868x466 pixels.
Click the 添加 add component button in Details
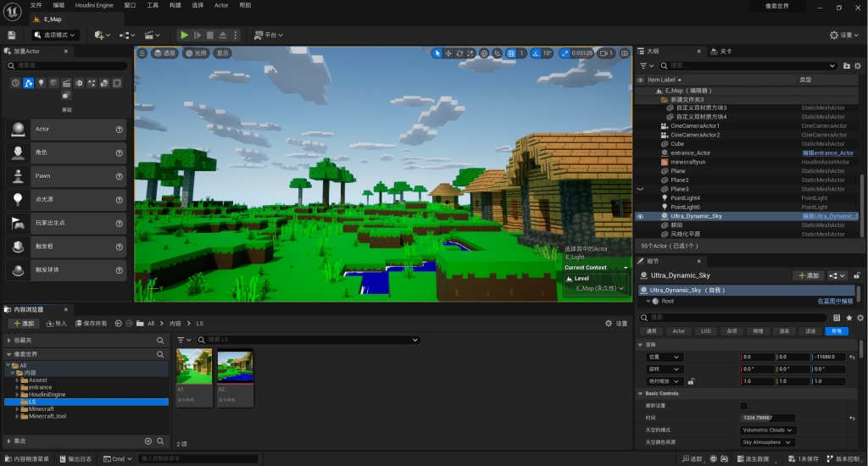(x=808, y=275)
